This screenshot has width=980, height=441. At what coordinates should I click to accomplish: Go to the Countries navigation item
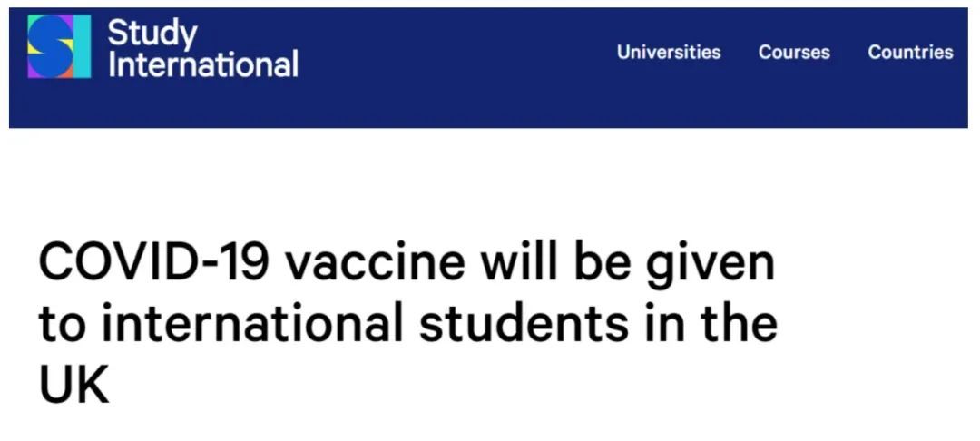pyautogui.click(x=910, y=52)
